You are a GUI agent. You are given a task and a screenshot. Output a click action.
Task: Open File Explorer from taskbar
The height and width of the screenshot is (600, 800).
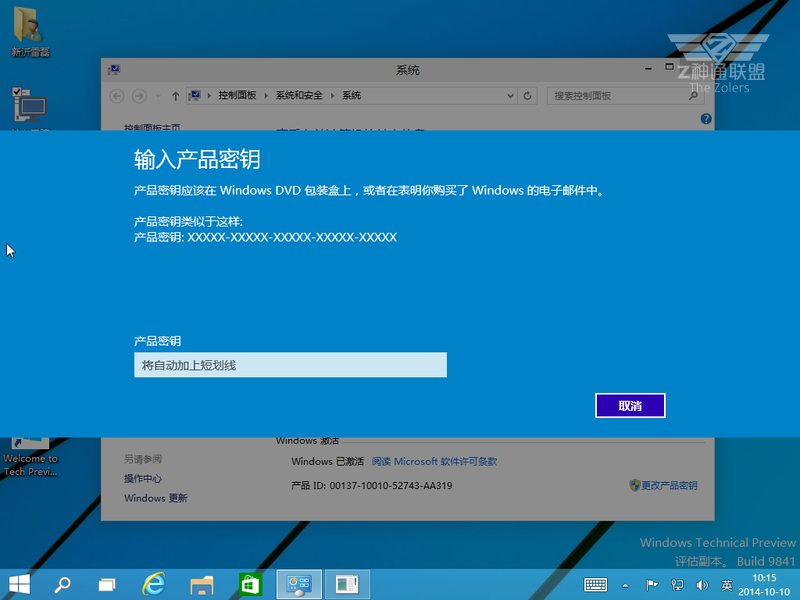pyautogui.click(x=202, y=585)
